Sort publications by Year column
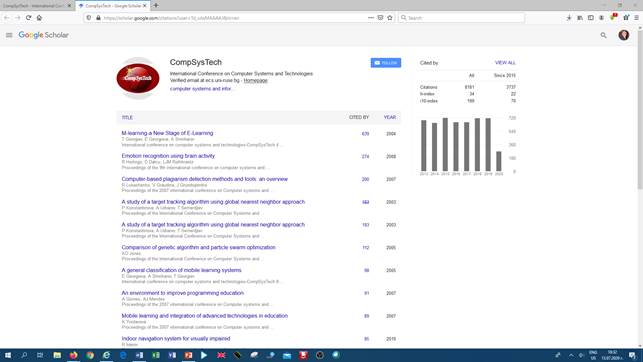Viewport: 643px width, 362px height. [x=390, y=117]
